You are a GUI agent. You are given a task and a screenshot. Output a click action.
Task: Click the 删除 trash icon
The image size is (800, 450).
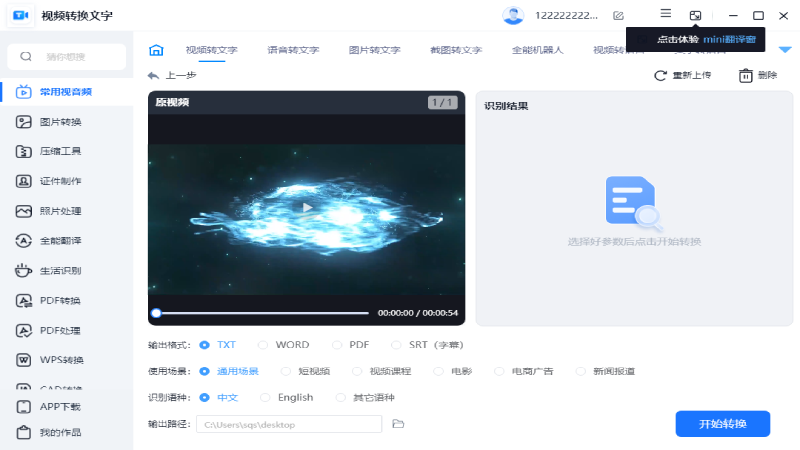tap(745, 76)
